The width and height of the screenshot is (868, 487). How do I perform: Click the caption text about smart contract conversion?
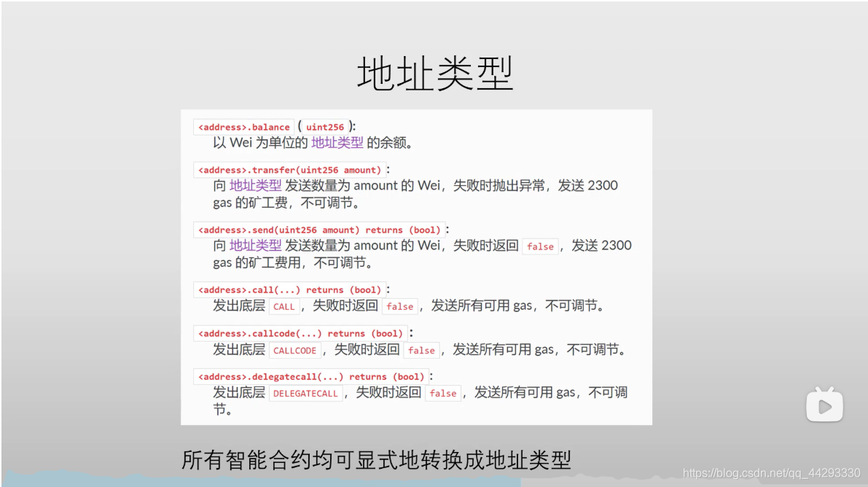[x=376, y=459]
